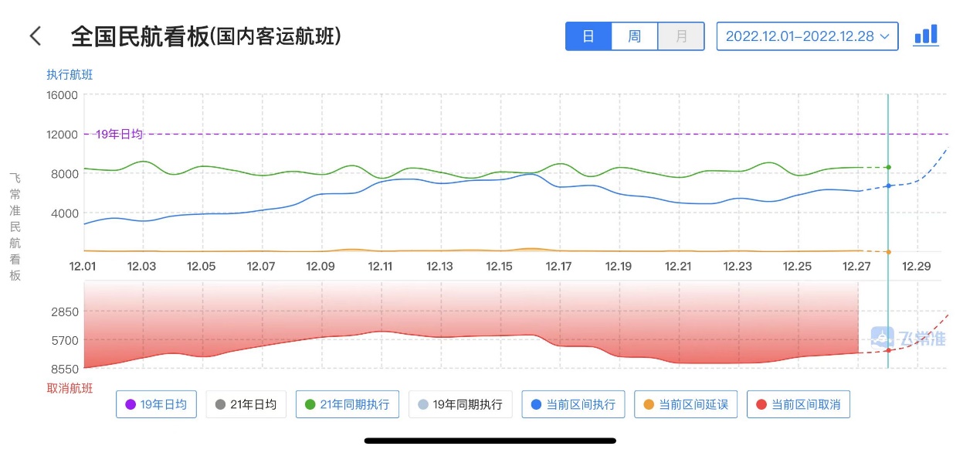The image size is (980, 453).
Task: Switch to the 日 daily tab
Action: point(588,36)
